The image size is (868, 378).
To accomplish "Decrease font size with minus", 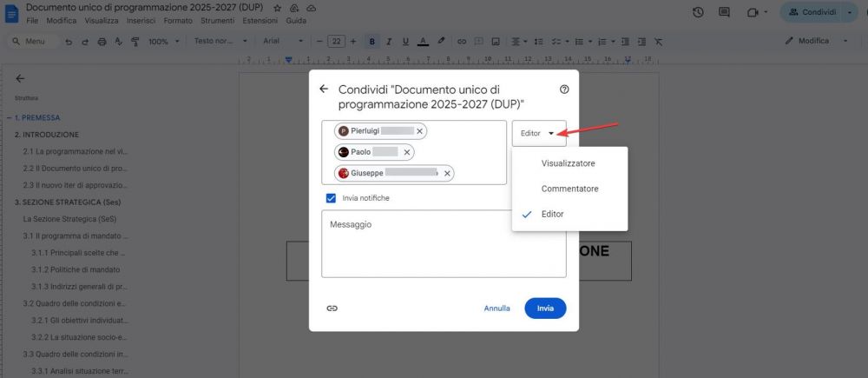I will pos(319,42).
